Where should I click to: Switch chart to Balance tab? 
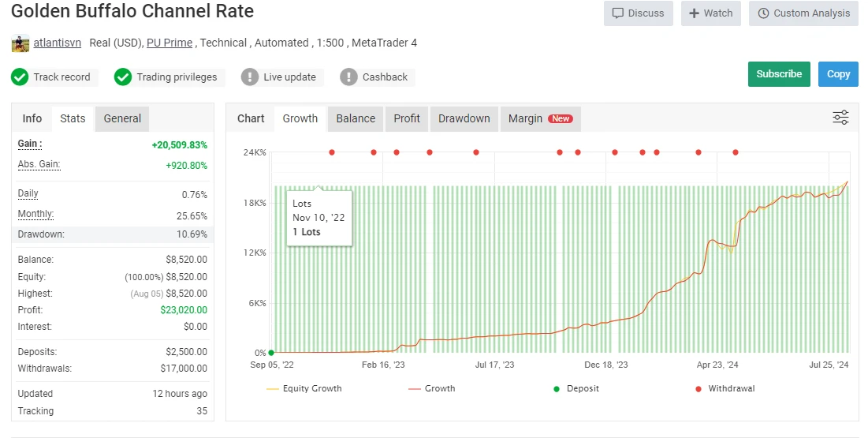pos(356,118)
